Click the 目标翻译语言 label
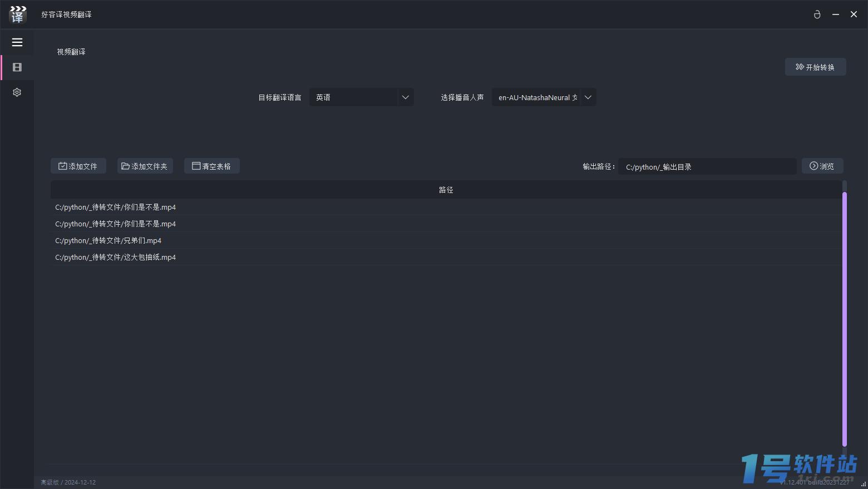The image size is (868, 489). (x=280, y=97)
